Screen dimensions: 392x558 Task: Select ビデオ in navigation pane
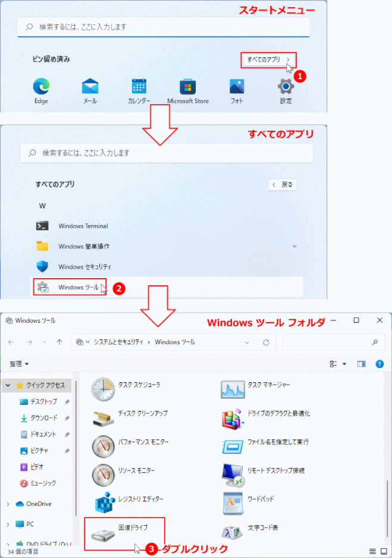(32, 467)
